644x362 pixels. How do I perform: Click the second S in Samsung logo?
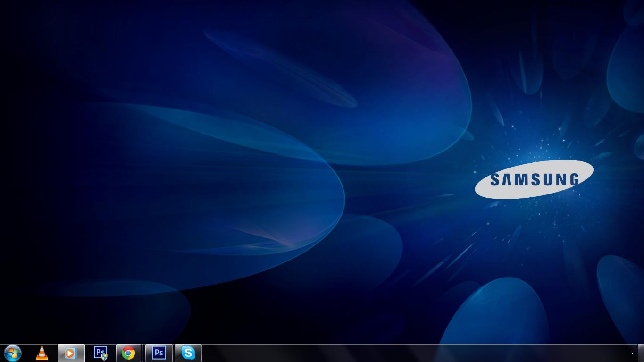535,180
